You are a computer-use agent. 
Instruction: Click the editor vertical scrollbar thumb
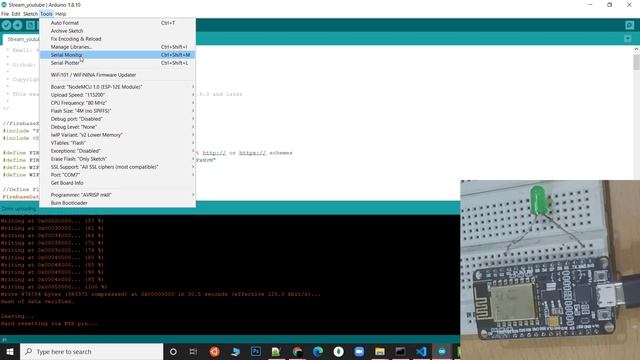pyautogui.click(x=636, y=62)
